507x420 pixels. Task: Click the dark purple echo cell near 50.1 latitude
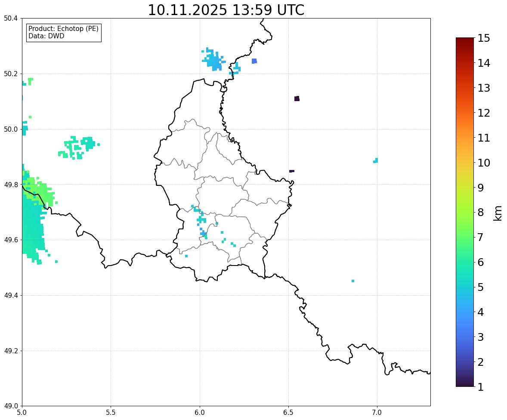coord(297,99)
